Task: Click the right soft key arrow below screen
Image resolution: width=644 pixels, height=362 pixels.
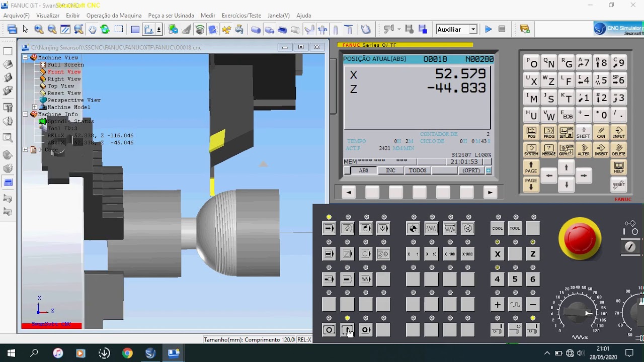Action: point(490,193)
